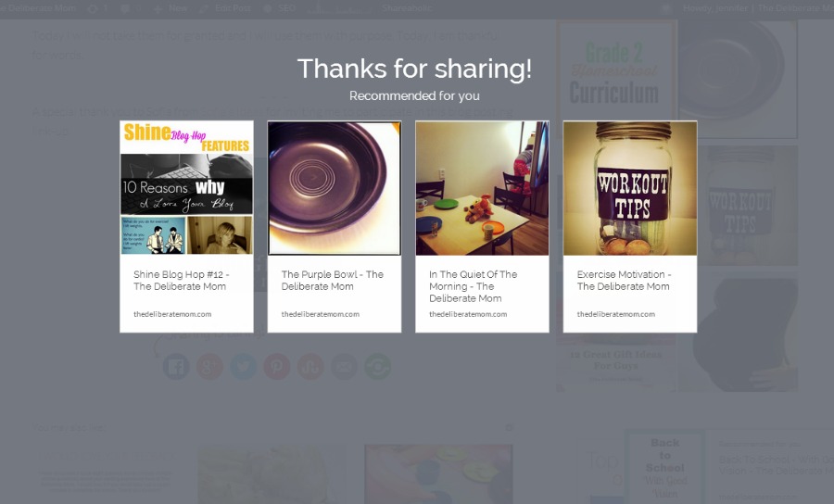
Task: Open 'In The Quiet Of The Morning' title
Action: pos(474,286)
